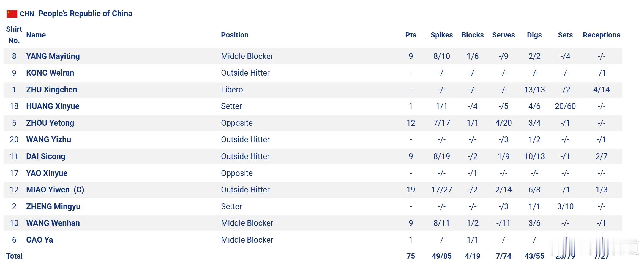Viewport: 644px width, 263px height.
Task: Open HUANG Xinyue player profile
Action: click(53, 106)
